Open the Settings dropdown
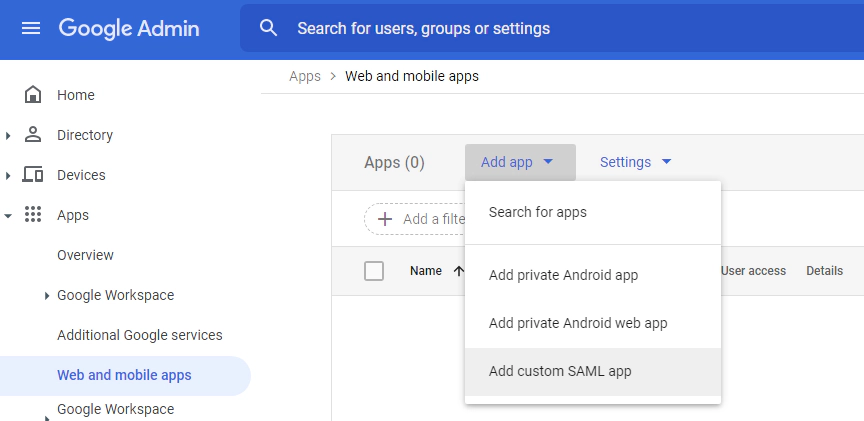 pos(636,162)
